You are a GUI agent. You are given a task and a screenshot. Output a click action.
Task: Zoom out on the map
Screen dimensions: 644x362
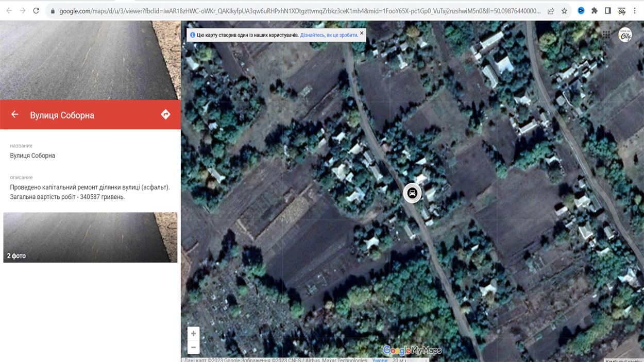[194, 347]
